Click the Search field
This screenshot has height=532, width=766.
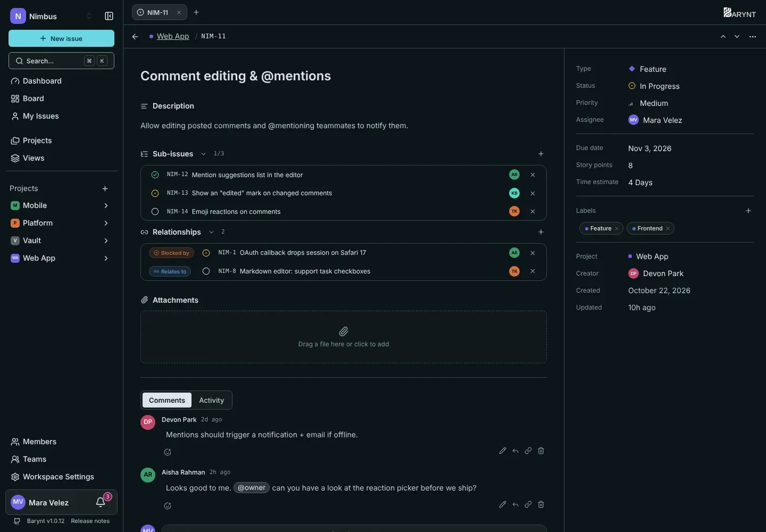click(61, 61)
